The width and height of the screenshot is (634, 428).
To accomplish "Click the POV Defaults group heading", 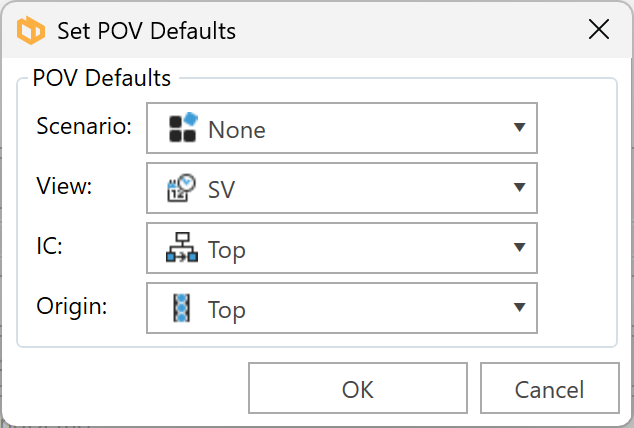I will [x=102, y=78].
